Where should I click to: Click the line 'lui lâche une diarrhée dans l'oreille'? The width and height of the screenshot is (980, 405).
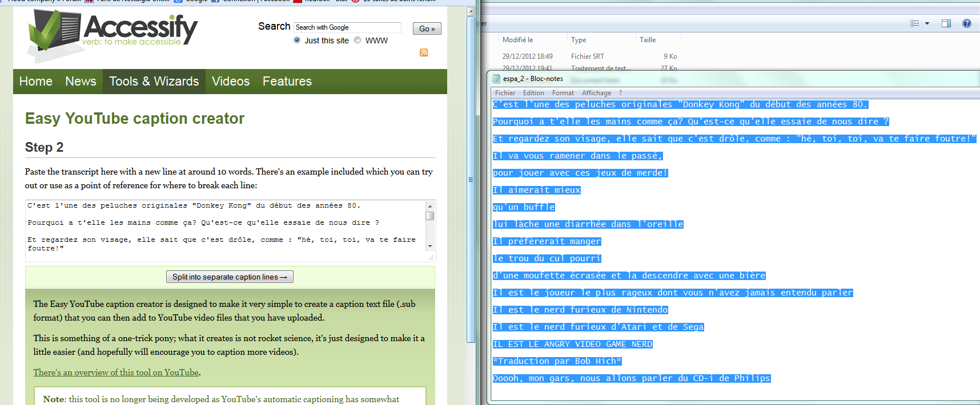pos(588,224)
